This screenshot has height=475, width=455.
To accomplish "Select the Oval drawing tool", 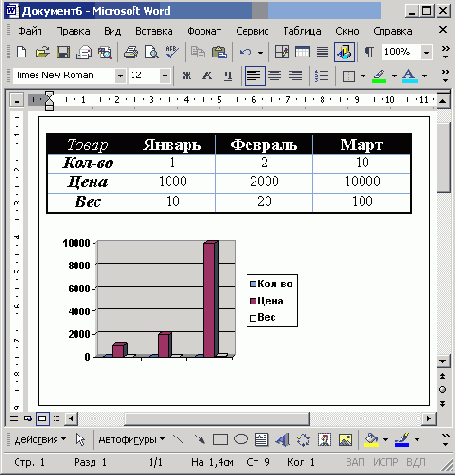I will click(x=241, y=440).
